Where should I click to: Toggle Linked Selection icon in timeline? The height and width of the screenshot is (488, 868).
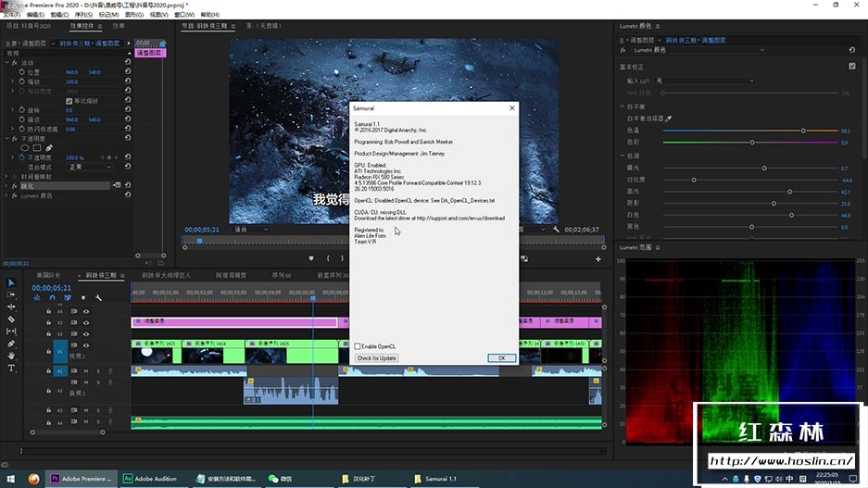68,297
